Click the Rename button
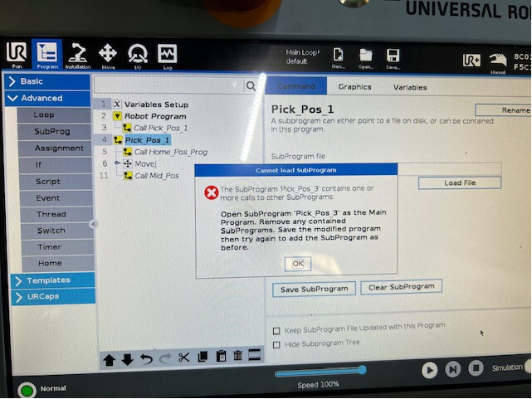This screenshot has height=399, width=532. click(x=504, y=110)
